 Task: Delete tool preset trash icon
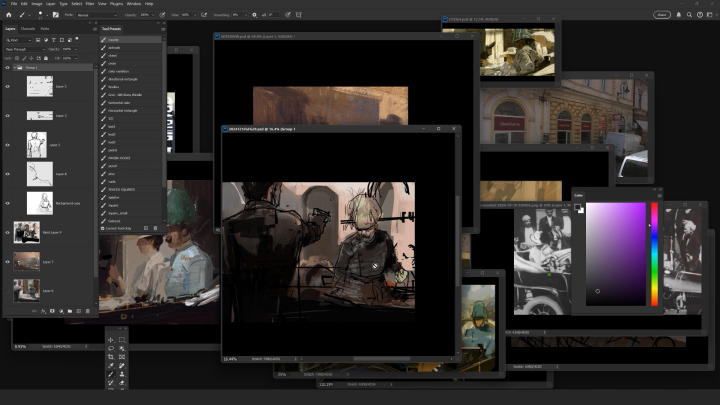(x=155, y=228)
